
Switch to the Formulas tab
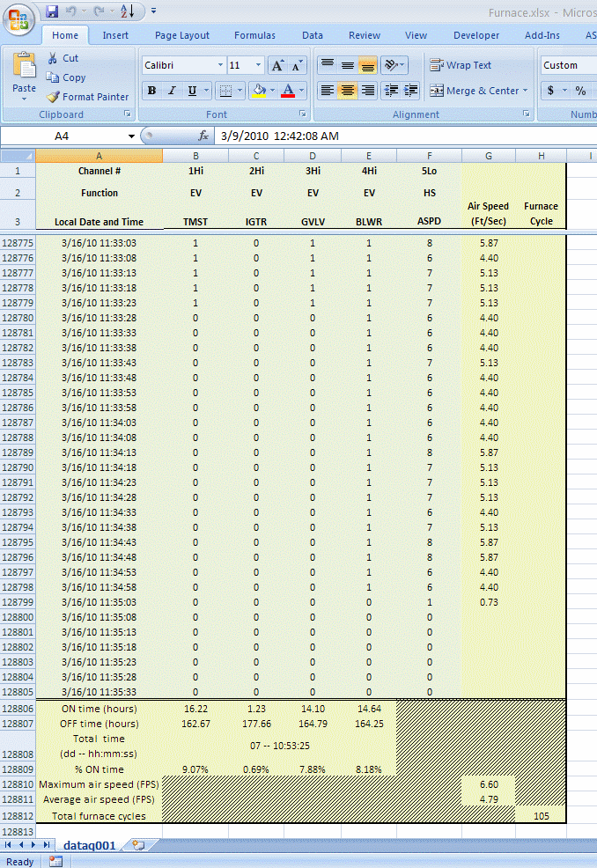254,35
